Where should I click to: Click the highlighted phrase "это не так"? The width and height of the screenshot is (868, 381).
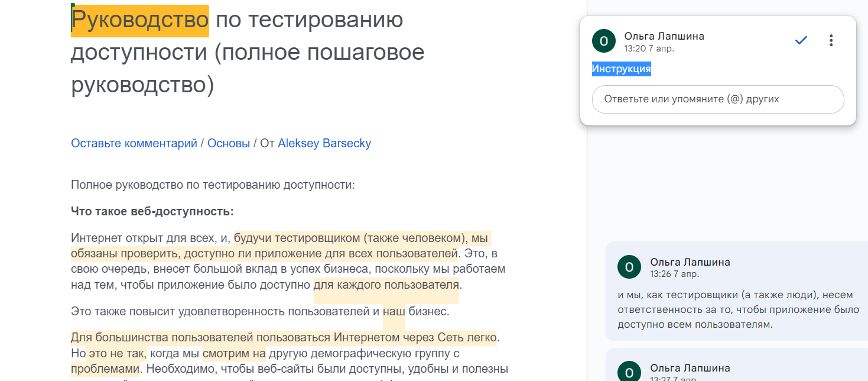tap(116, 354)
